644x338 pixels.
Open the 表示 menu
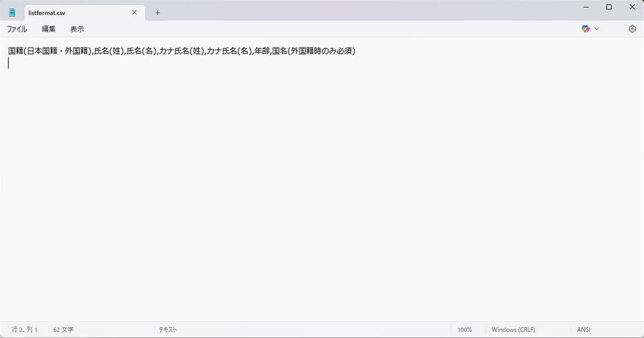tap(76, 29)
